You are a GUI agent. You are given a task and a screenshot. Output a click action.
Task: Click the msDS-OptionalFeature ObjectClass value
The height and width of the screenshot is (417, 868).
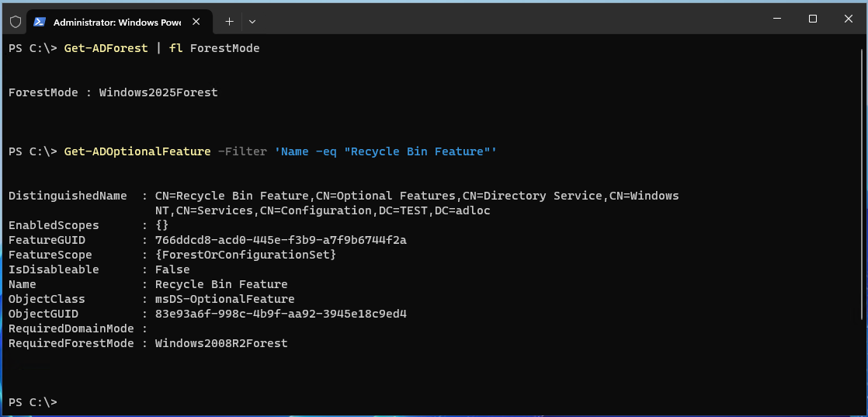click(x=224, y=299)
